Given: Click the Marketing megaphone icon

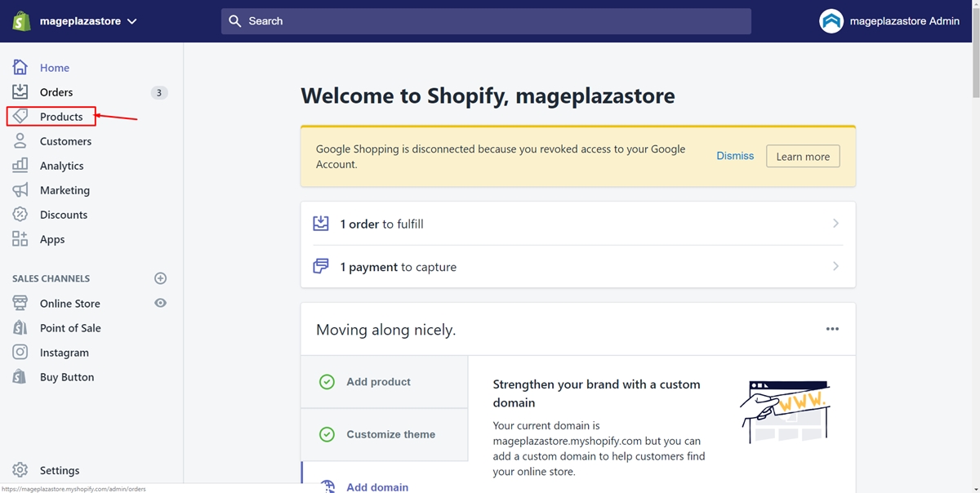Looking at the screenshot, I should (20, 189).
